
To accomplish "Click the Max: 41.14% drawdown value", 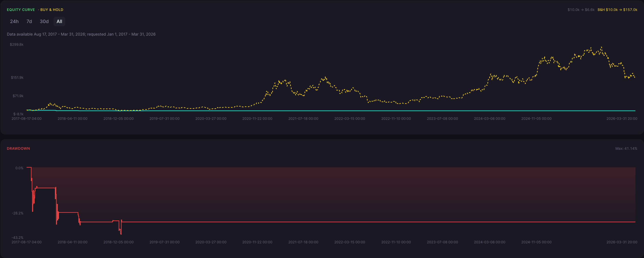I will pos(626,149).
